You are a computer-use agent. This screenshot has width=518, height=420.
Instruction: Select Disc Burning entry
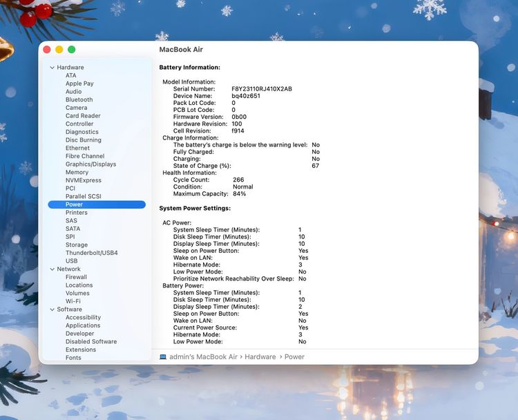point(84,140)
